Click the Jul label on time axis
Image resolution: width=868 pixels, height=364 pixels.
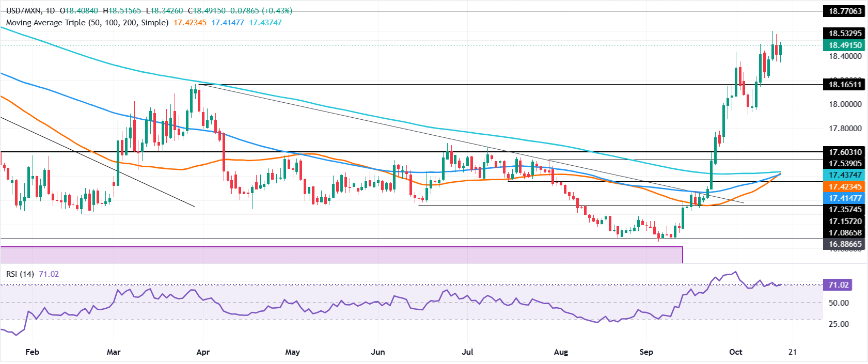[467, 352]
